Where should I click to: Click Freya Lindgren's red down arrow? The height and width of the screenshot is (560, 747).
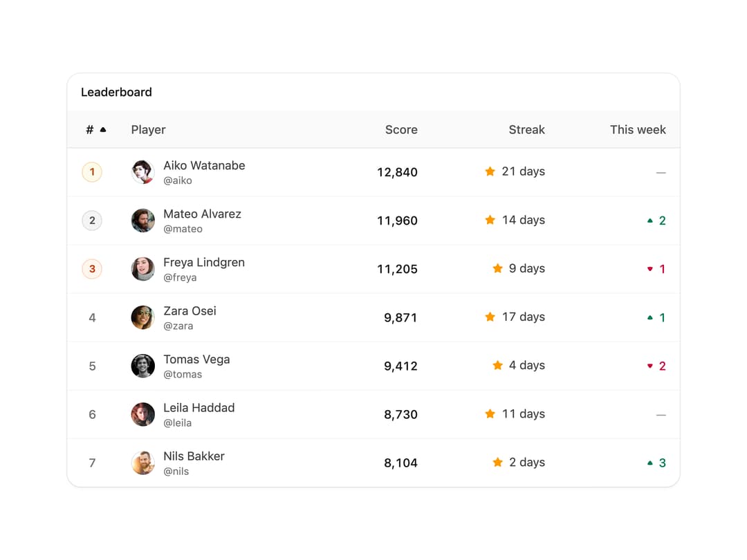[649, 269]
